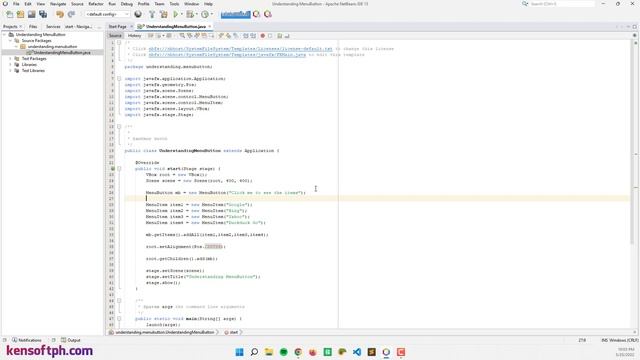Click the red macro record icon in editor toolbar

coord(263,36)
